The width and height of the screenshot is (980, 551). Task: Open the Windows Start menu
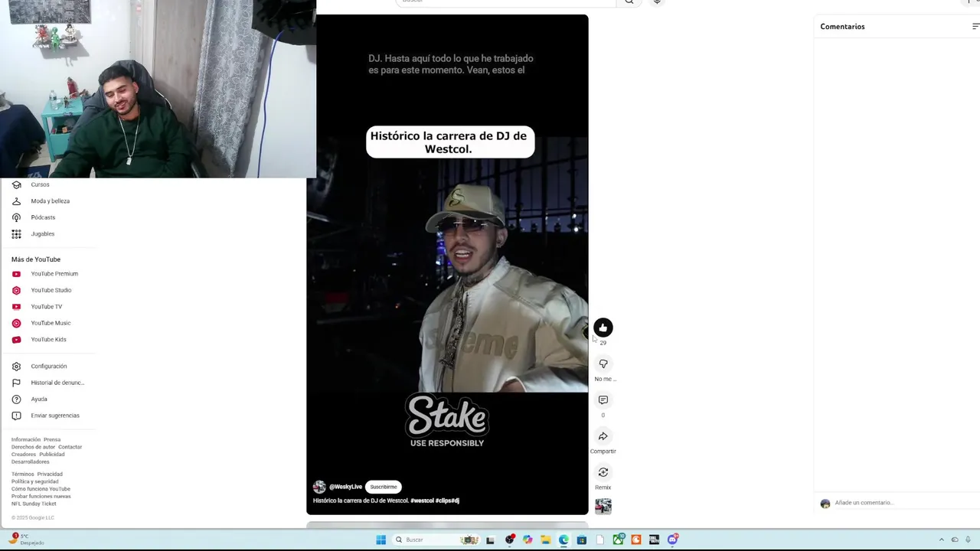(x=381, y=540)
